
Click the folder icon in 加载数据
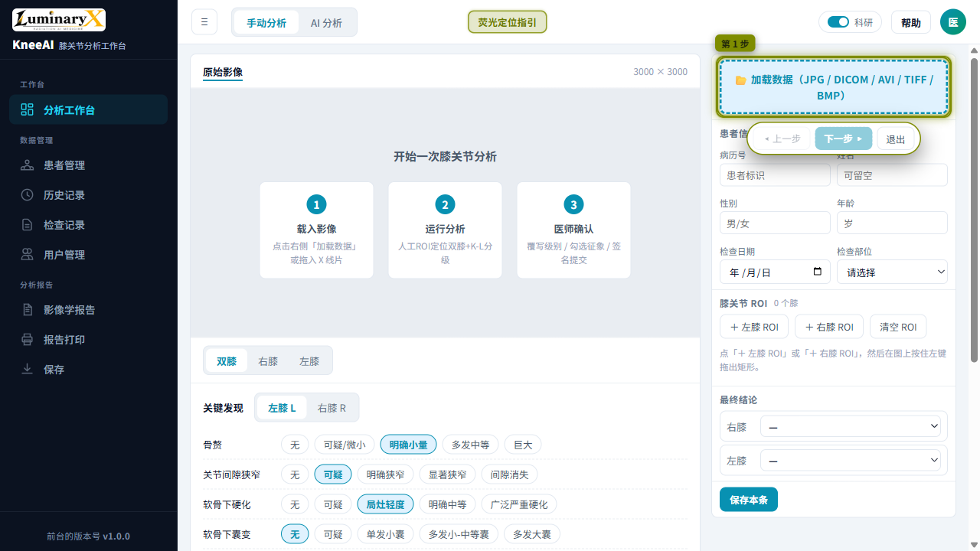click(740, 80)
